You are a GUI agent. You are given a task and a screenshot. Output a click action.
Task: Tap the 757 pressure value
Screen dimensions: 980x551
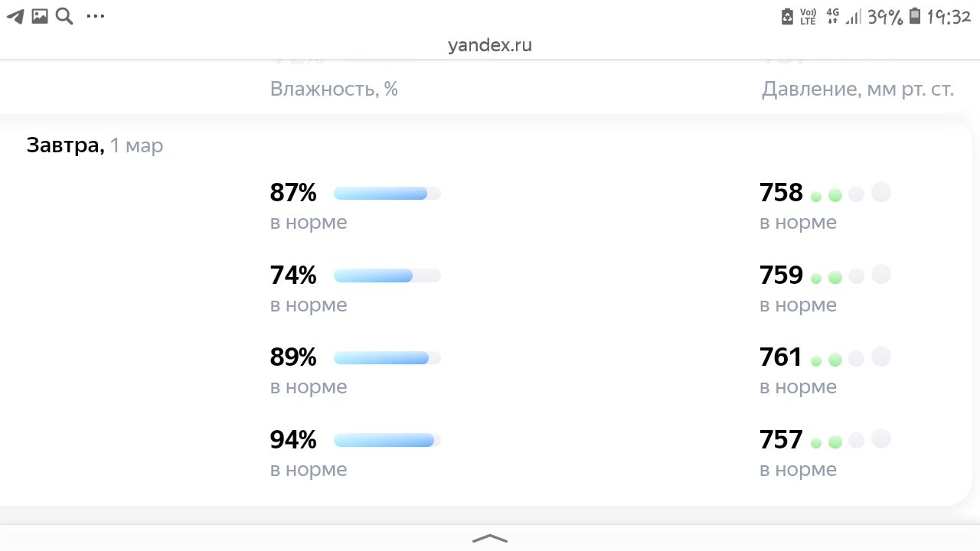(781, 440)
